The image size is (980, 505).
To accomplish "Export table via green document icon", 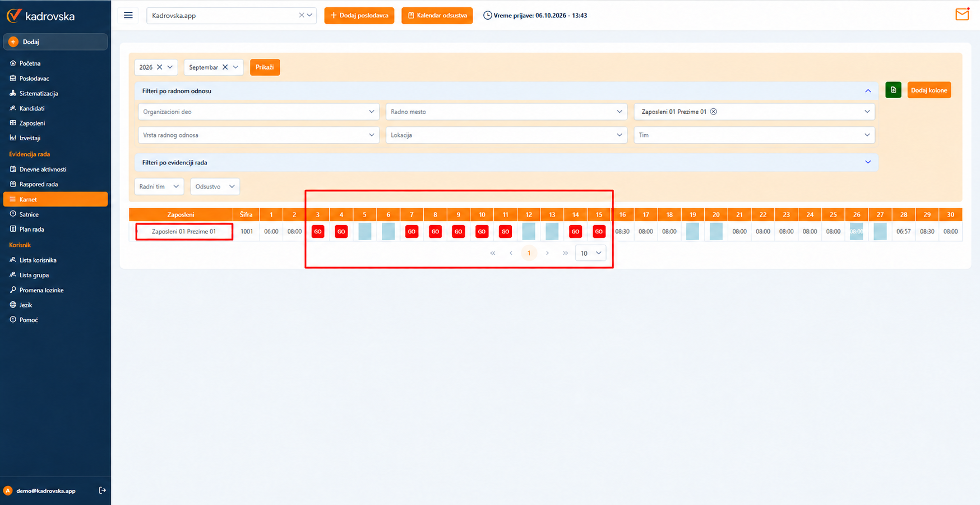I will tap(893, 90).
